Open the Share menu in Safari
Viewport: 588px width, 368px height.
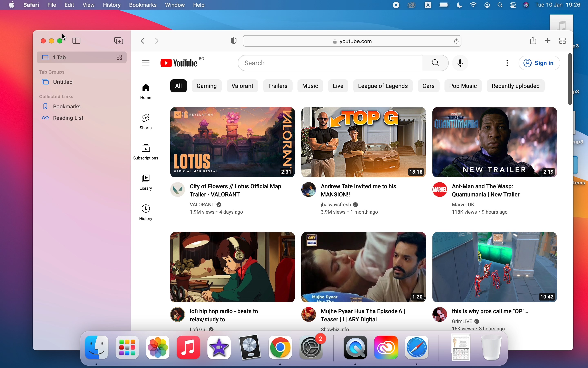click(533, 40)
